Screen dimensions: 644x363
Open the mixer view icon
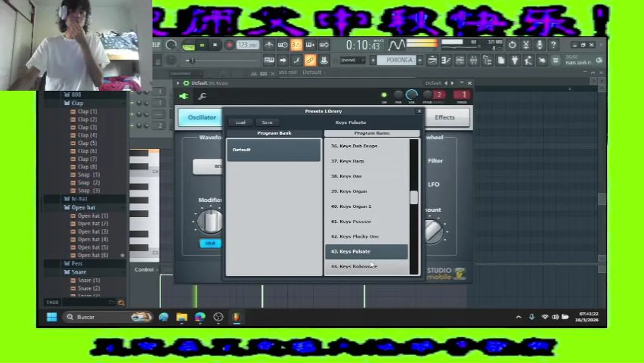pyautogui.click(x=473, y=60)
